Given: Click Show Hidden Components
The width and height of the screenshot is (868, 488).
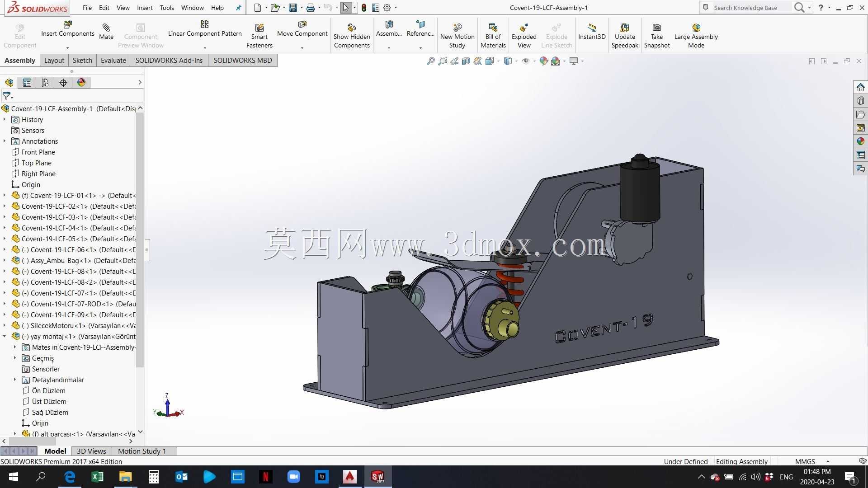Looking at the screenshot, I should [352, 35].
